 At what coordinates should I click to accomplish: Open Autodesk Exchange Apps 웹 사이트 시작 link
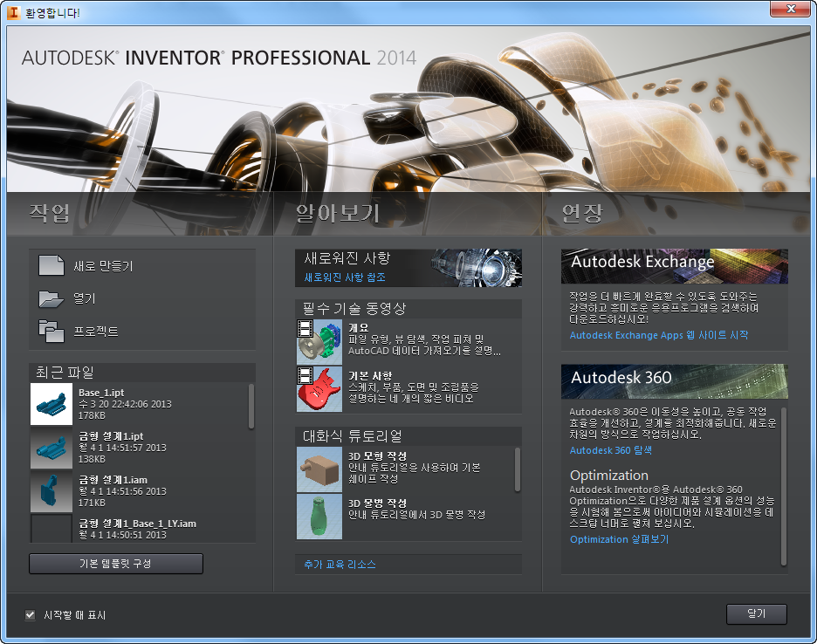tap(659, 335)
